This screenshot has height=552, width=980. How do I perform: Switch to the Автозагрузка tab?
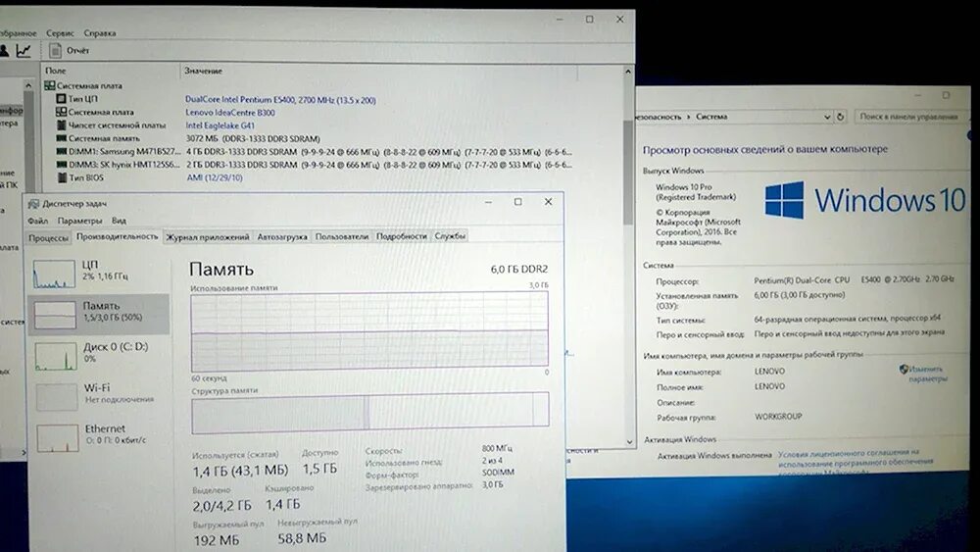(x=282, y=237)
